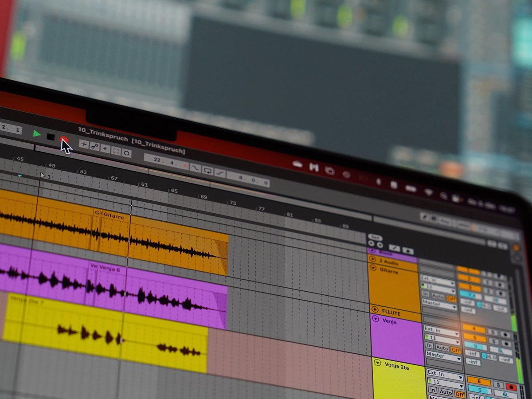Select the Venja 2te track name
This screenshot has width=532, height=399.
click(397, 366)
